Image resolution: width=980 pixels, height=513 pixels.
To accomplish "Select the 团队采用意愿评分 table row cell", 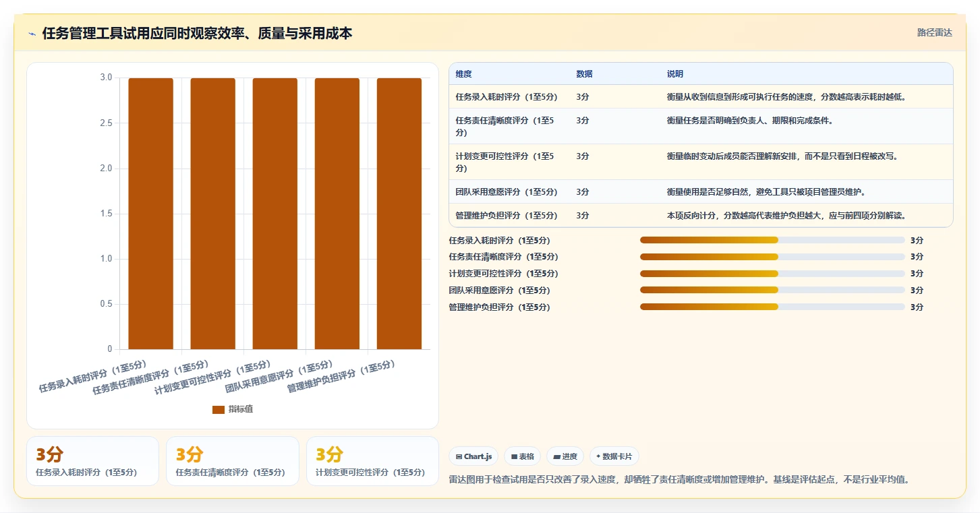I will pos(509,192).
